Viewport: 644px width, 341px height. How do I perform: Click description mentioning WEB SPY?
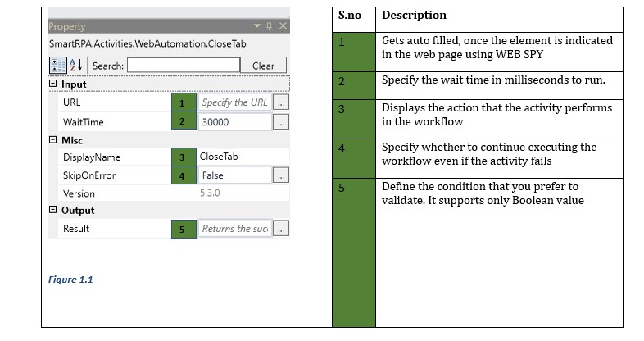coord(497,48)
